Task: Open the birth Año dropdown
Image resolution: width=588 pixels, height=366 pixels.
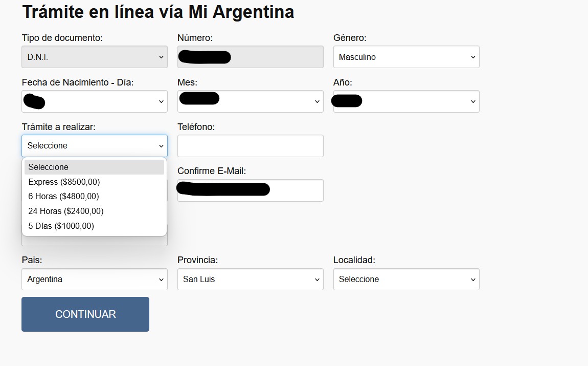Action: coord(406,101)
